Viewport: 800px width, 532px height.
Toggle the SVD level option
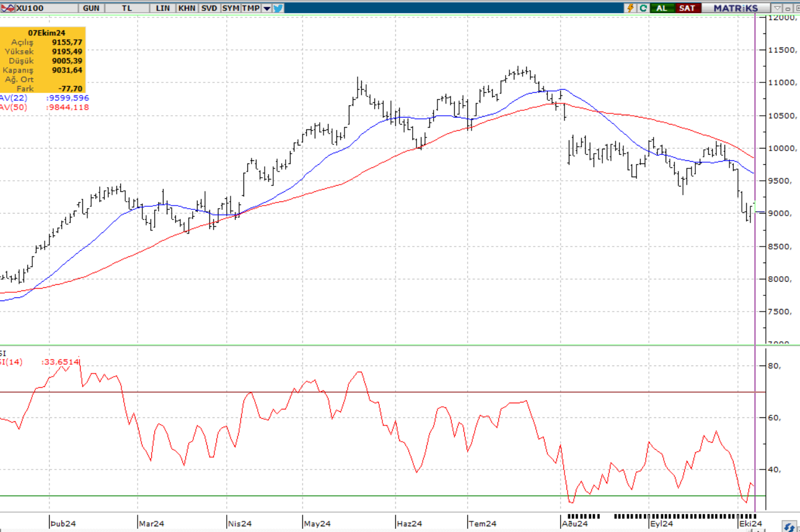pyautogui.click(x=209, y=8)
